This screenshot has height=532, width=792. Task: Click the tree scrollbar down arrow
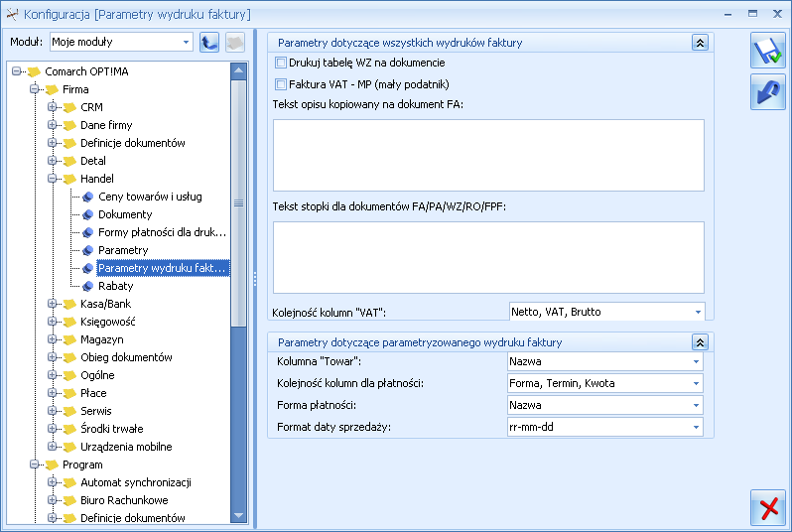[238, 516]
